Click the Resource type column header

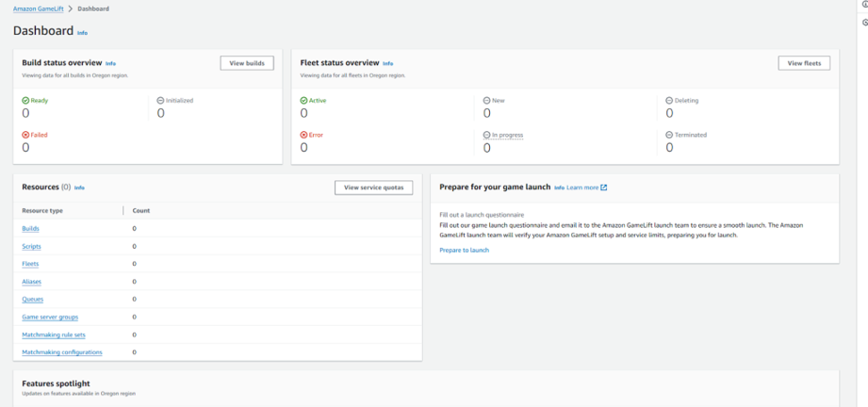[x=42, y=210]
